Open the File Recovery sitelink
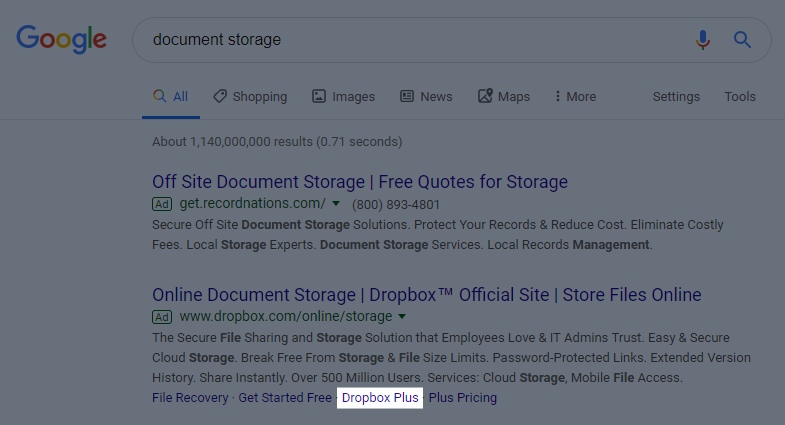This screenshot has width=785, height=425. pyautogui.click(x=190, y=397)
